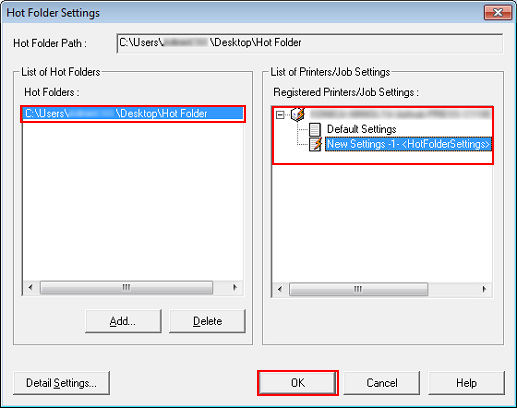The image size is (517, 408).
Task: Click the Delete button
Action: click(207, 321)
